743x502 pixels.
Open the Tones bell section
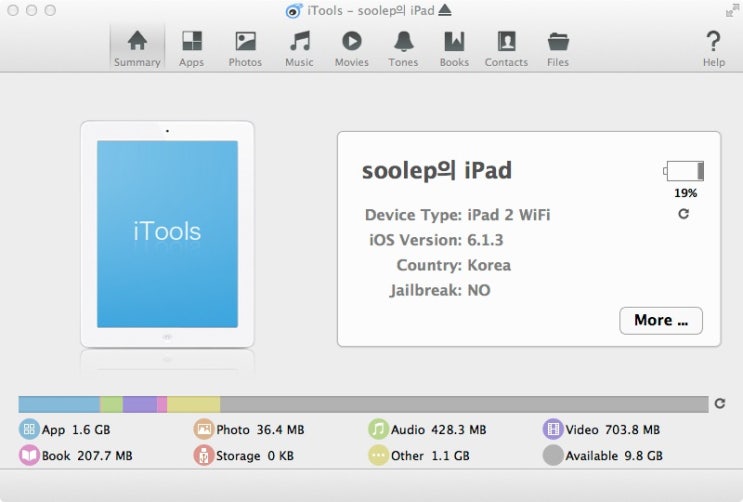[404, 48]
